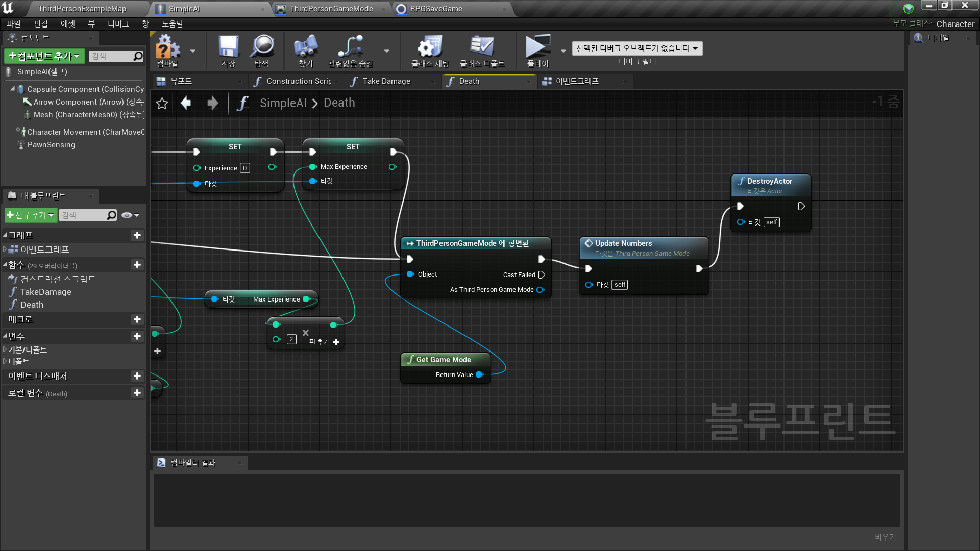Screen dimensions: 980x551
Task: Open Class Settings (클래스 세팅) icon
Action: click(430, 47)
